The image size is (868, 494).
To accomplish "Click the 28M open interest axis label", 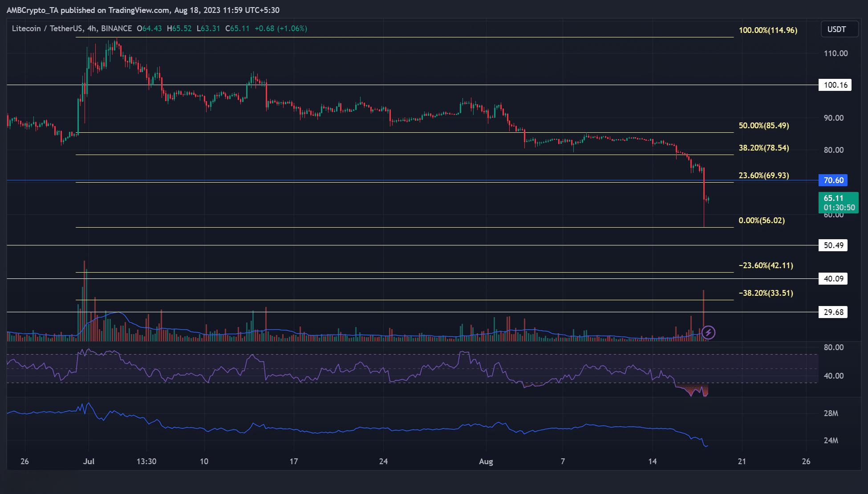I will 831,413.
